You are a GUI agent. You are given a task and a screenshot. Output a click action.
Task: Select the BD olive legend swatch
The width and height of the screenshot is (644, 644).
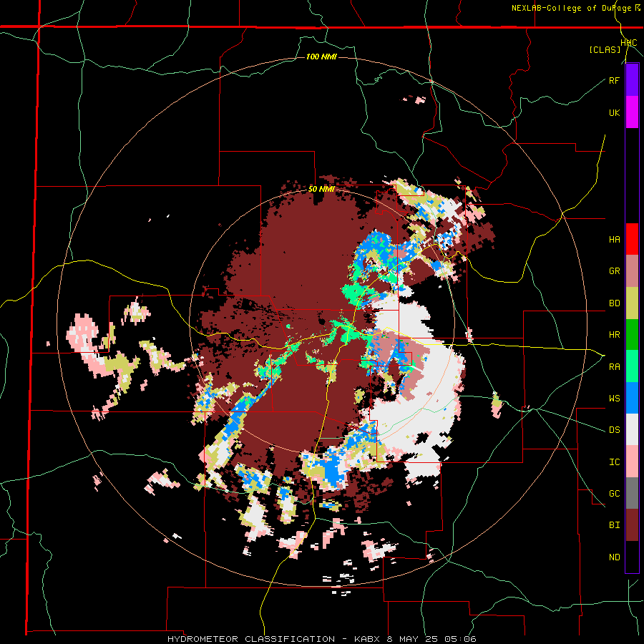tap(632, 303)
